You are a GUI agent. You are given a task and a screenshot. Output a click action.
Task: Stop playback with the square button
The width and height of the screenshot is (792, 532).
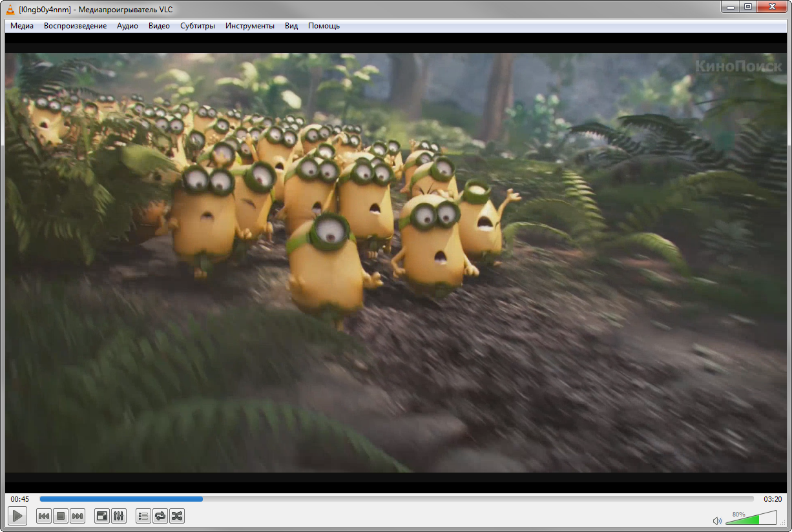61,516
